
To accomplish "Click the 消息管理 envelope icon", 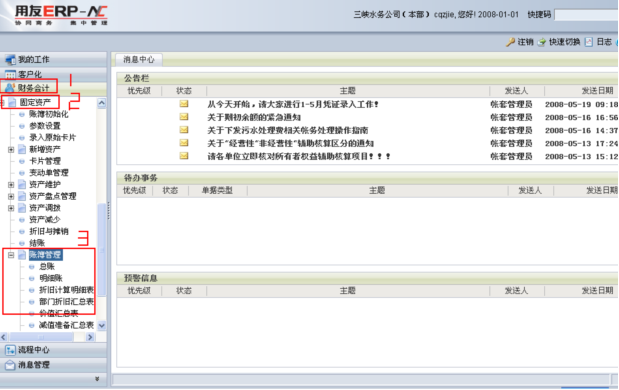I will [10, 365].
